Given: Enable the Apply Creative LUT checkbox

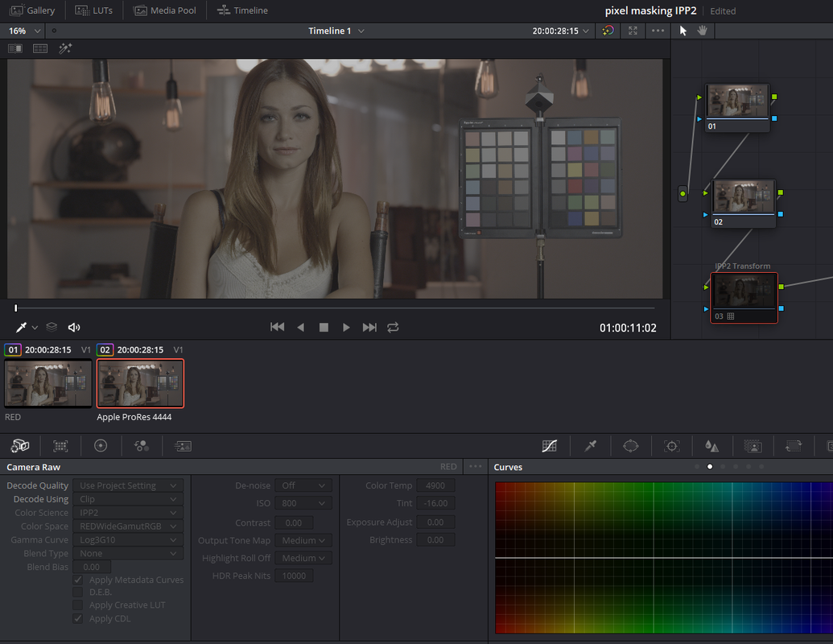Looking at the screenshot, I should pyautogui.click(x=78, y=605).
